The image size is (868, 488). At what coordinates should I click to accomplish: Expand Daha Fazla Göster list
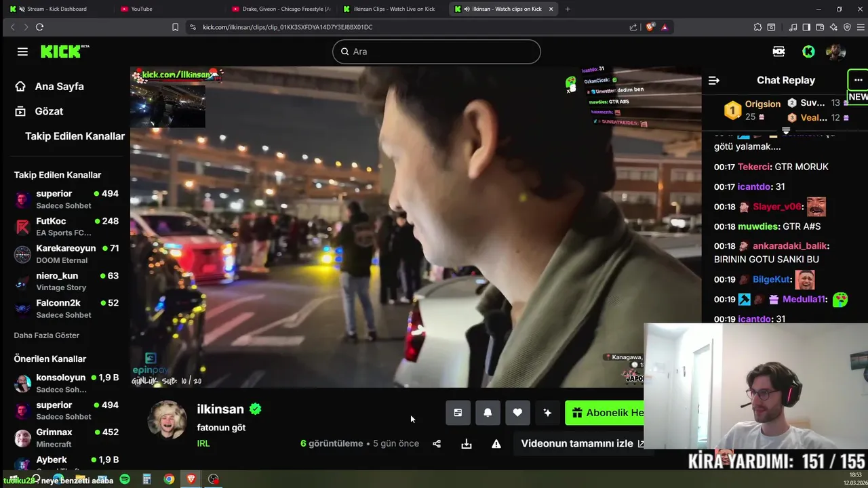click(x=47, y=335)
